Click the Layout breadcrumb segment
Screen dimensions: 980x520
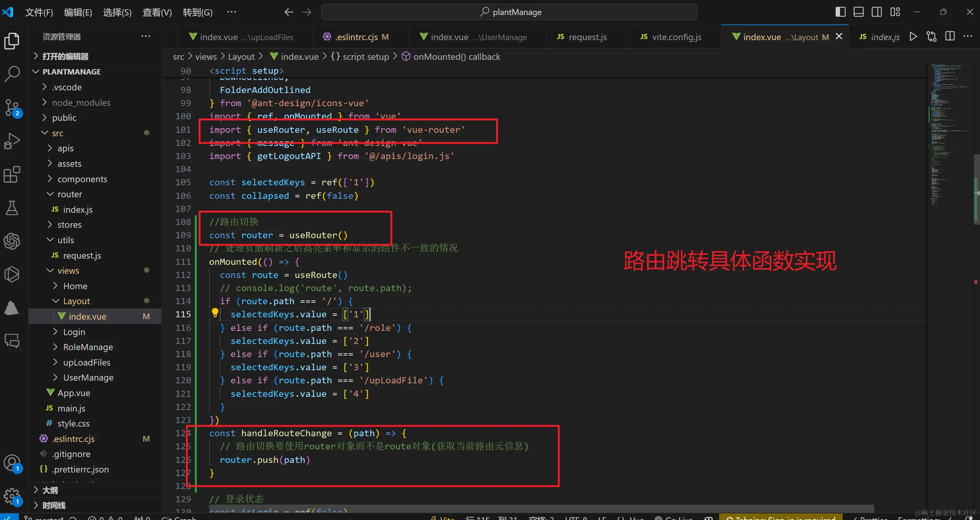pyautogui.click(x=241, y=57)
